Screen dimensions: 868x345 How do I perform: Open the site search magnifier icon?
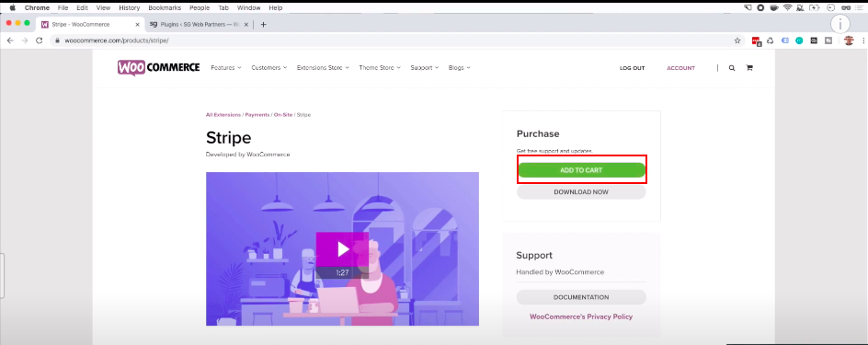[732, 68]
